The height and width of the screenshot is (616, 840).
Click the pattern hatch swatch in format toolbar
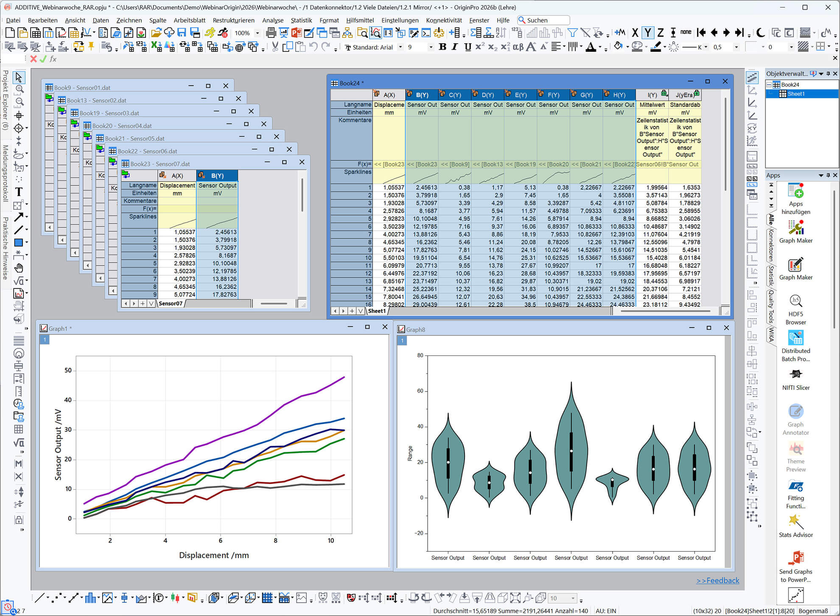click(x=802, y=47)
